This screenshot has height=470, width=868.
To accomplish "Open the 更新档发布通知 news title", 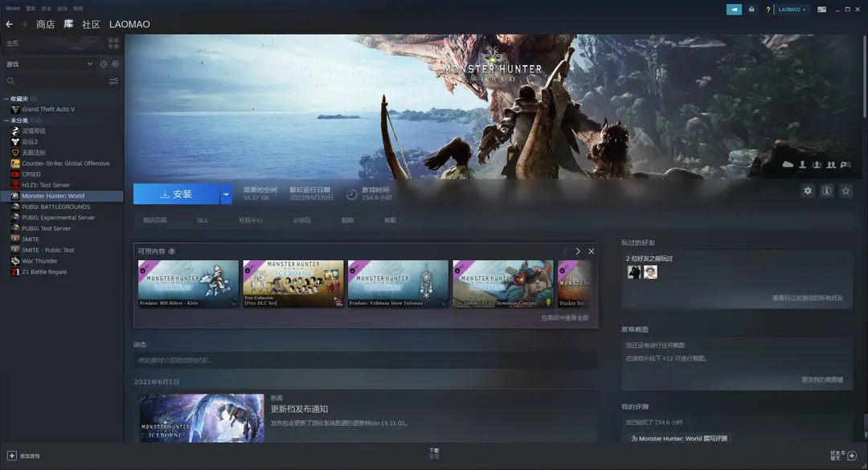I will (300, 409).
